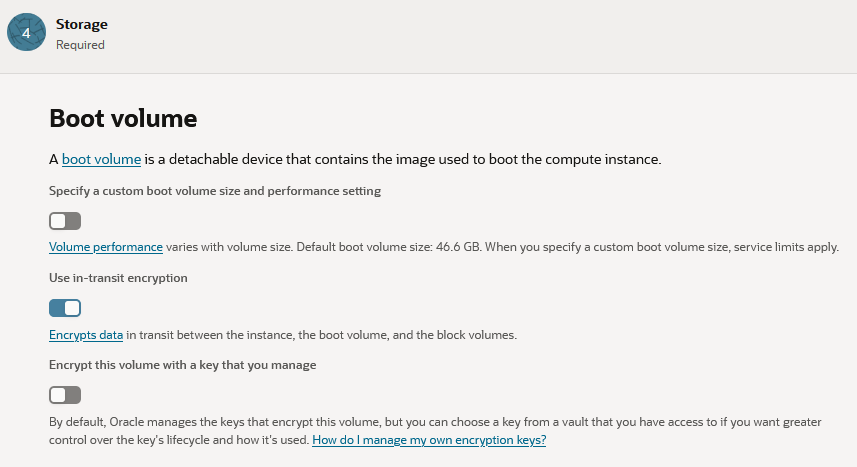Turn on encrypt with your own key toggle
The height and width of the screenshot is (467, 857).
tap(65, 395)
